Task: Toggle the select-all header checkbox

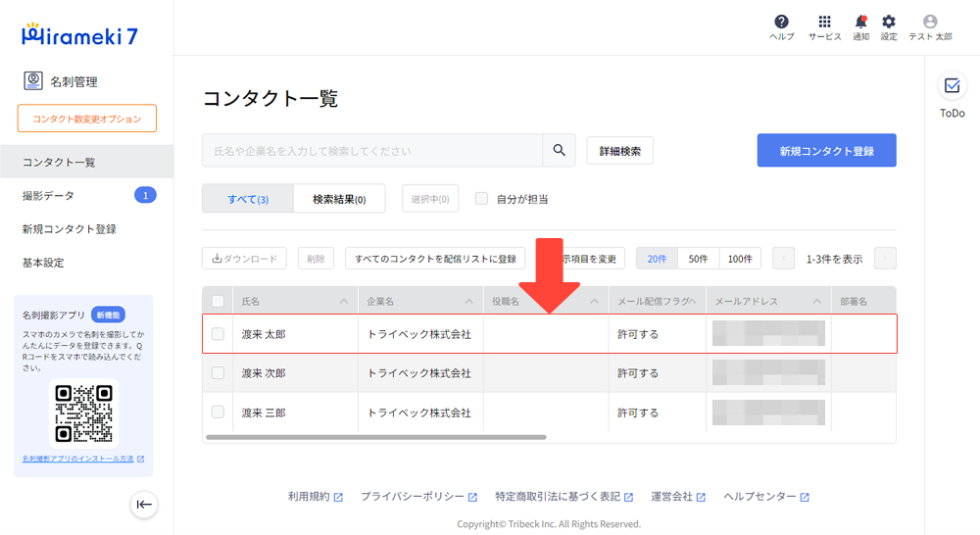Action: [x=218, y=301]
